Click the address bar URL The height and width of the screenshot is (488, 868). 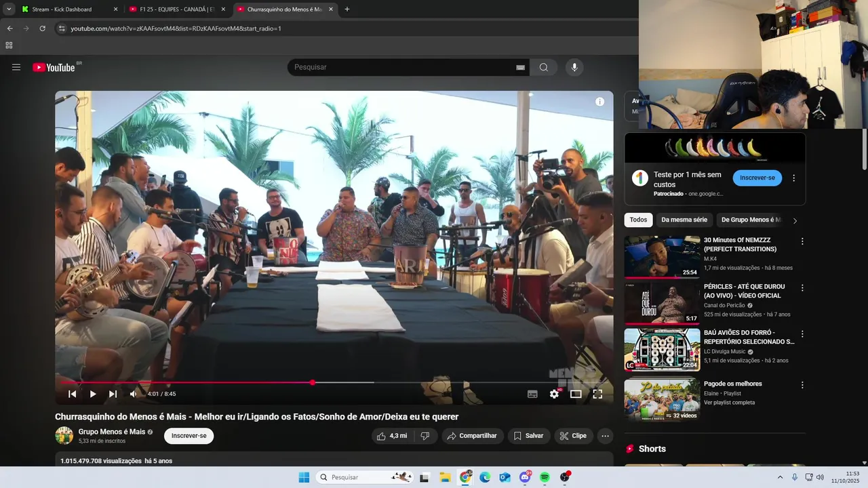[x=176, y=28]
